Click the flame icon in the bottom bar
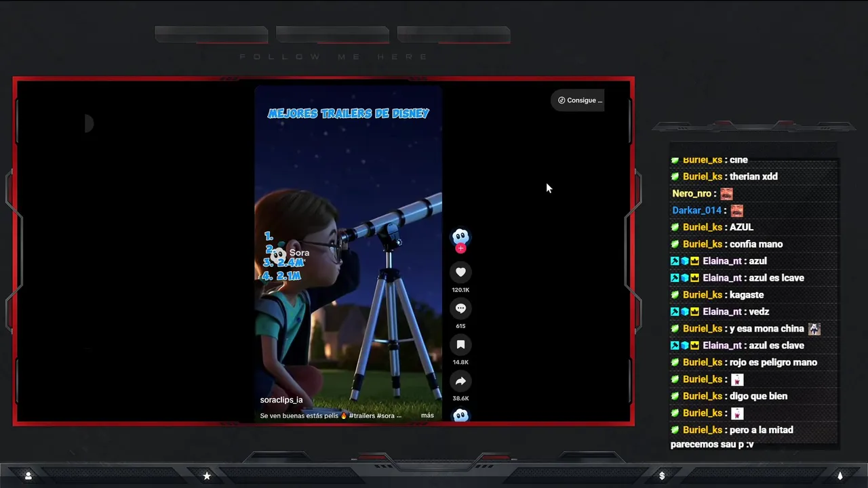The width and height of the screenshot is (868, 488). coord(840,476)
